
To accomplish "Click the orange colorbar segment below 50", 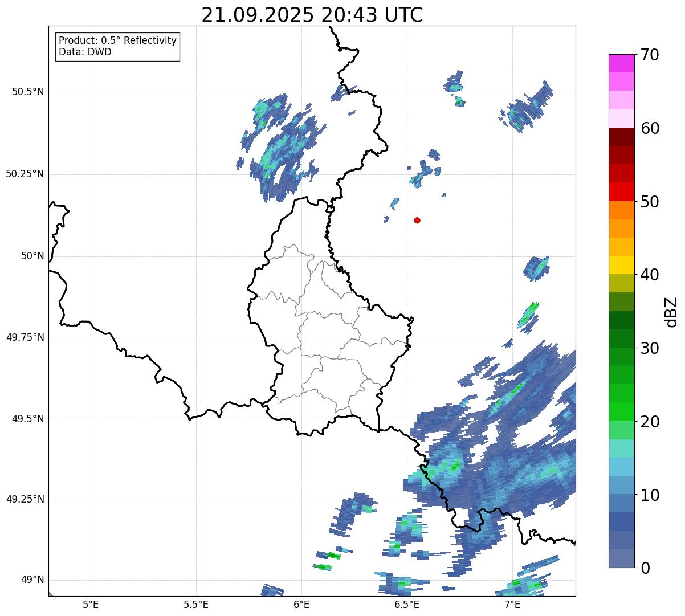I will [622, 210].
